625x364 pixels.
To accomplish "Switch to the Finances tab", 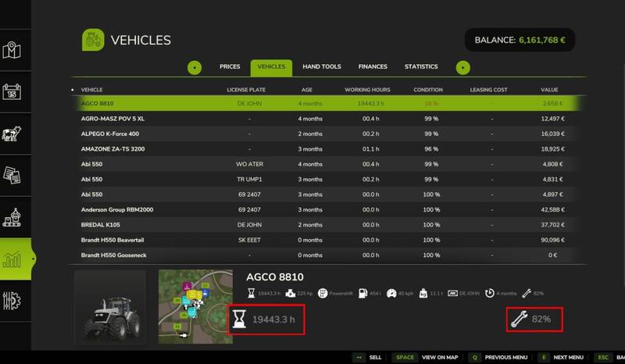I will [x=372, y=67].
